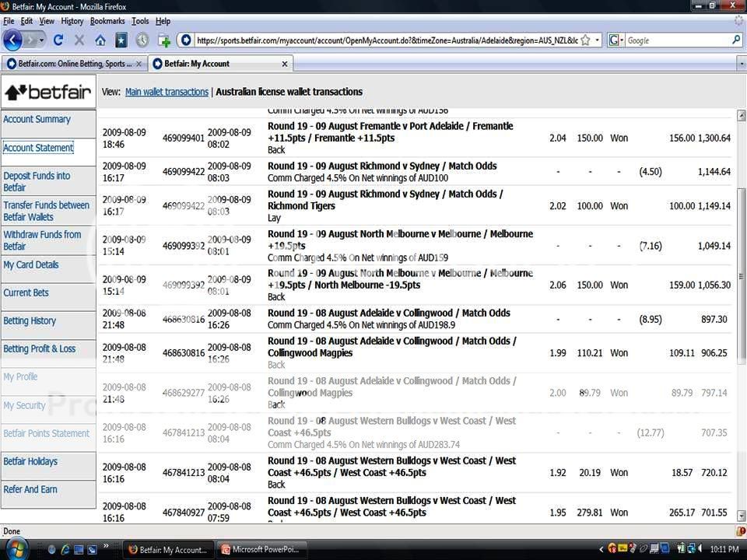Click the scrollbar up arrow
Screen dimensions: 747x560
[x=742, y=115]
